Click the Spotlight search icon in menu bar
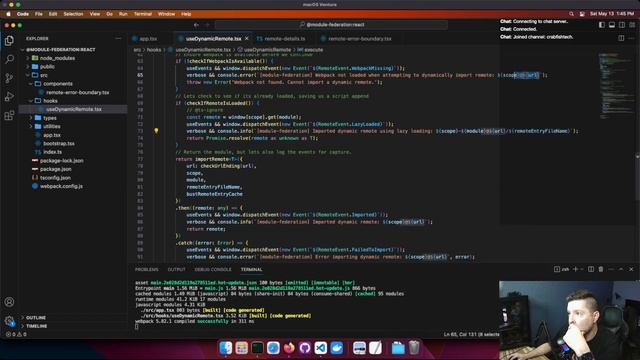640x360 pixels. (x=571, y=14)
